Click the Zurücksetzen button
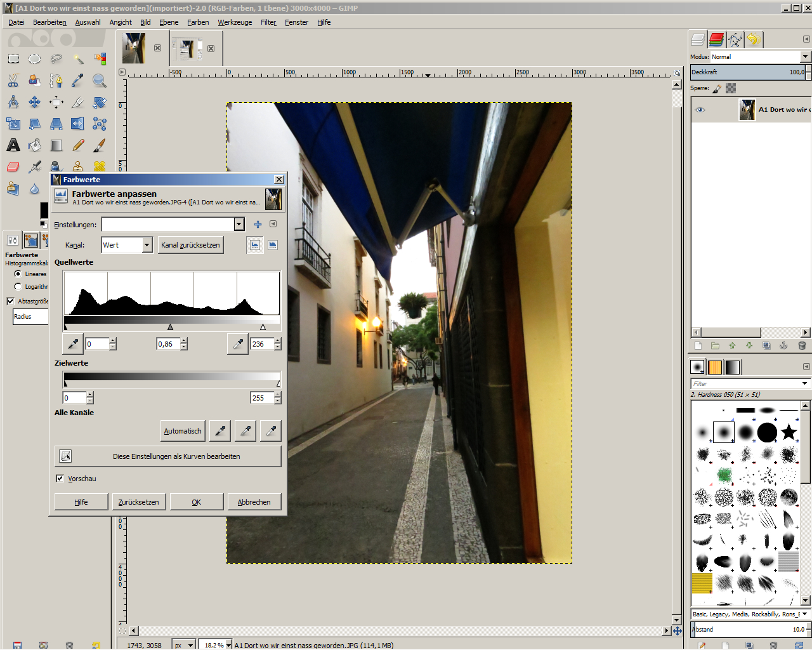The image size is (812, 650). [138, 502]
